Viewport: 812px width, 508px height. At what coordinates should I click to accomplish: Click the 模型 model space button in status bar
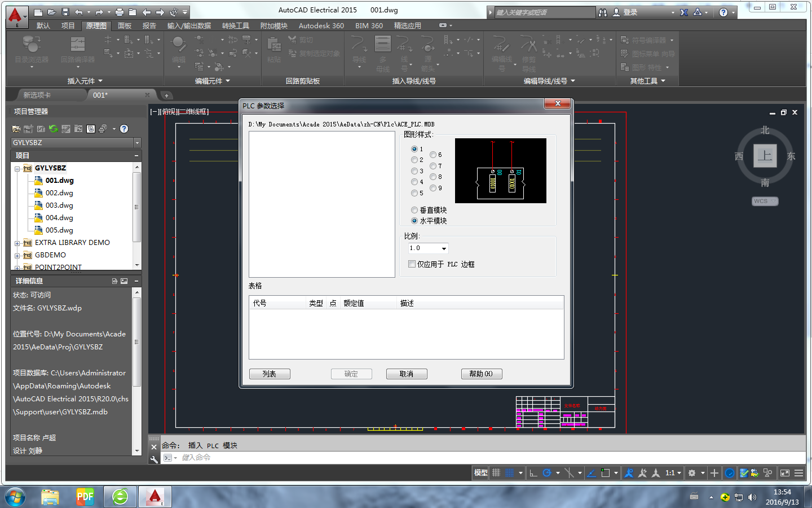point(481,473)
